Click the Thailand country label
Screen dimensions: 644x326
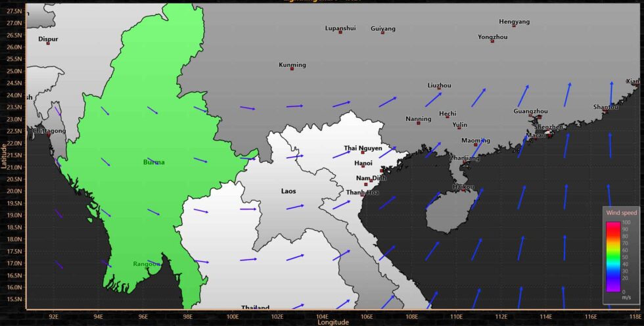255,307
